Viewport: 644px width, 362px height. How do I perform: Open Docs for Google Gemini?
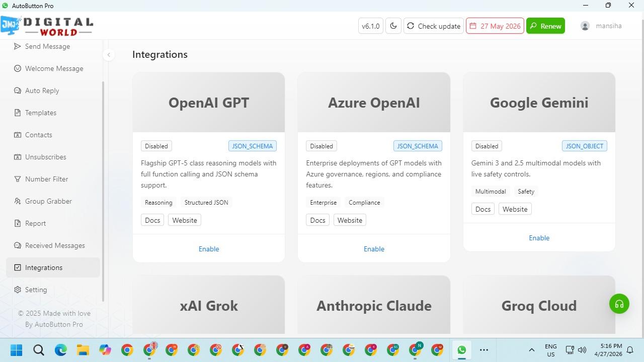click(x=483, y=209)
